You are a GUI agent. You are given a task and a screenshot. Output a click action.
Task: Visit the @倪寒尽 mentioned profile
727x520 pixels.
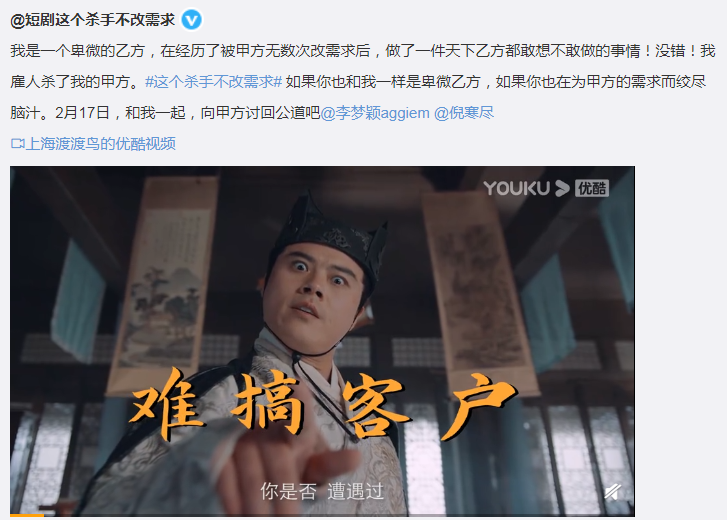click(464, 113)
